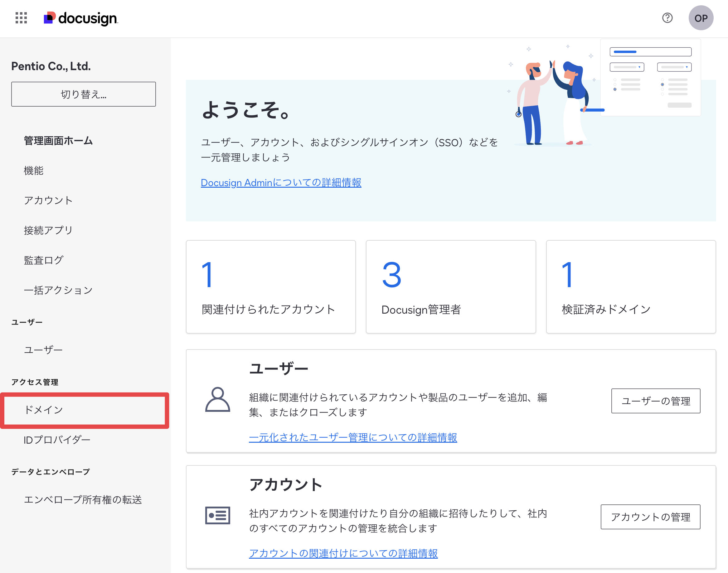Click the Docusign logo

coord(81,18)
